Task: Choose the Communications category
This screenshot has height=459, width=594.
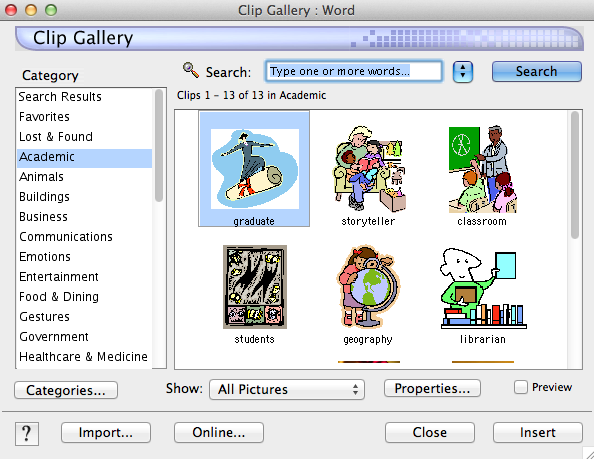Action: [84, 237]
